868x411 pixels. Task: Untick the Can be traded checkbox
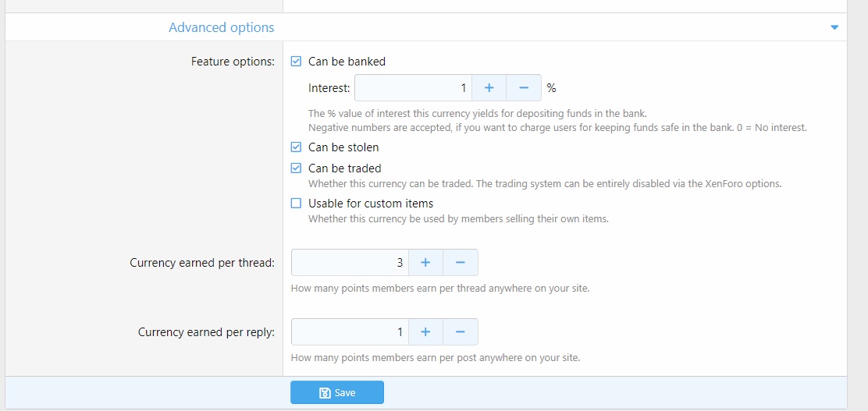point(296,168)
